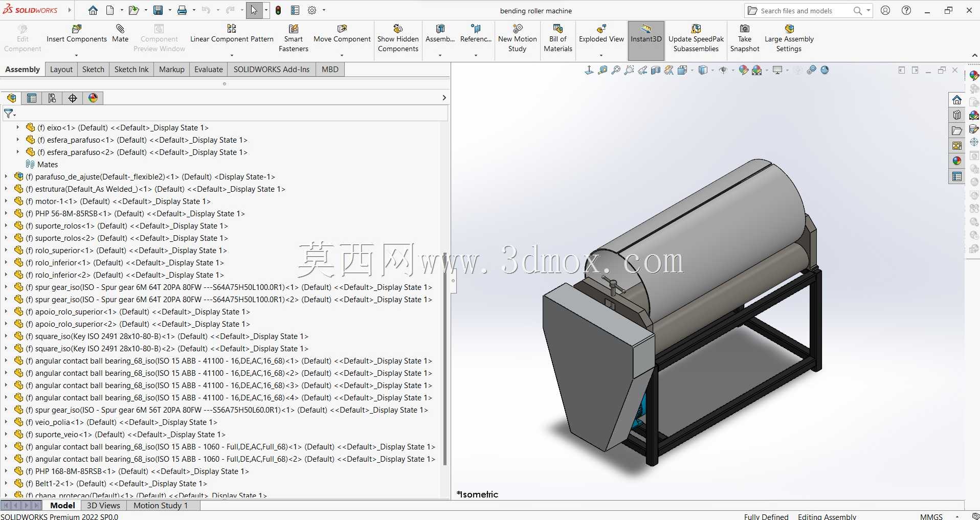
Task: Save the assembly with the Save icon
Action: pos(158,10)
